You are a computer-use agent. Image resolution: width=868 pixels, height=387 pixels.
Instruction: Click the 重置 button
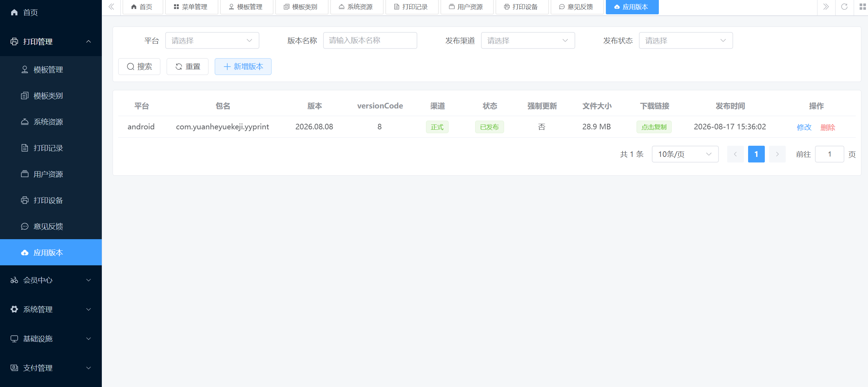click(188, 67)
